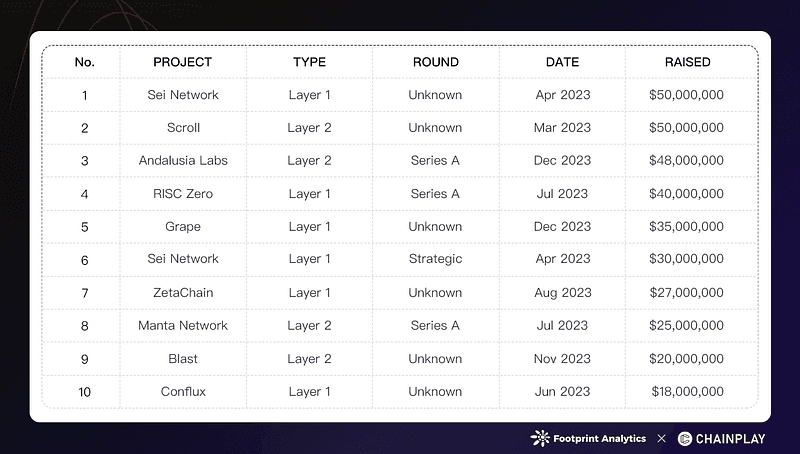Click the Manta Network project name
The height and width of the screenshot is (454, 800).
click(x=183, y=325)
